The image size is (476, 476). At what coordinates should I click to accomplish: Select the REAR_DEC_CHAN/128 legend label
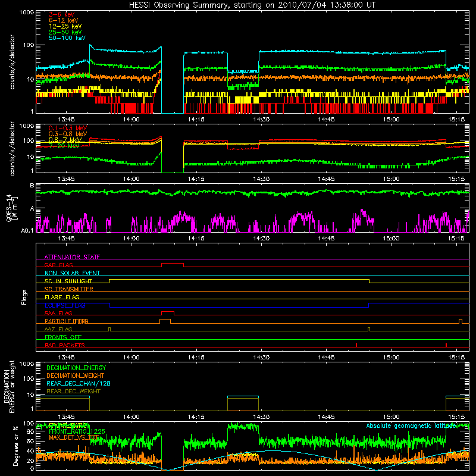coord(79,383)
